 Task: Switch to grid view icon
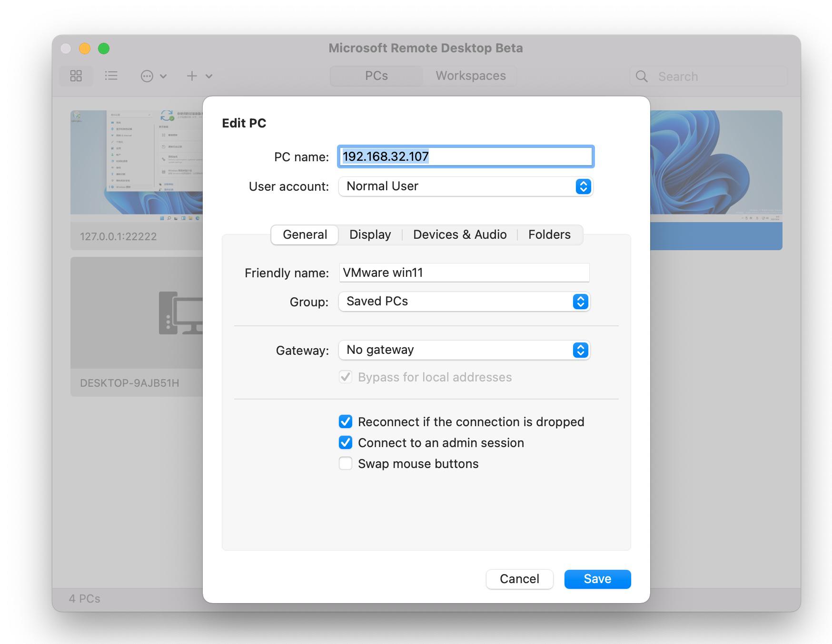(76, 76)
